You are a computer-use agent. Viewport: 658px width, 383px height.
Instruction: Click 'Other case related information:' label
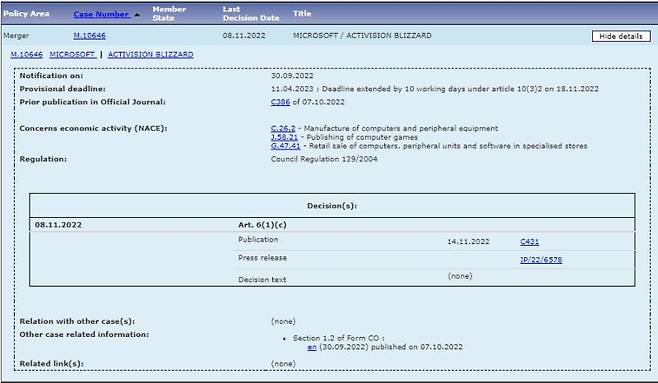point(84,334)
